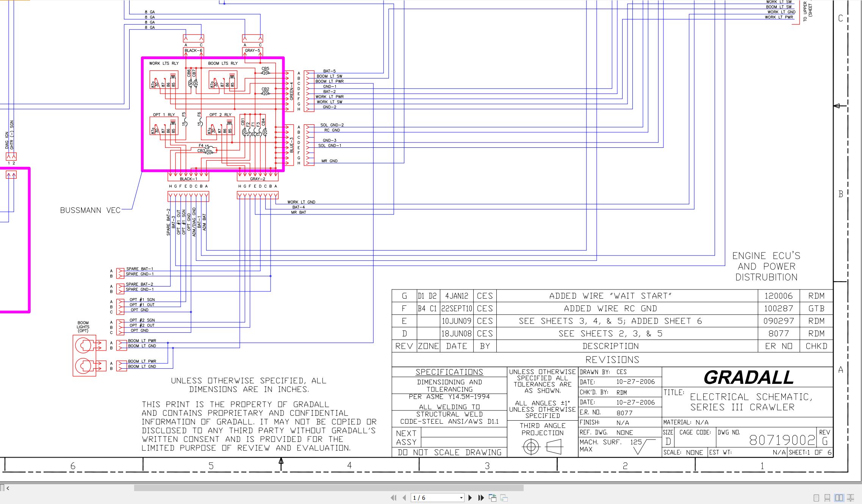Click the BUSSMANN VEC label
The image size is (862, 504).
point(90,210)
